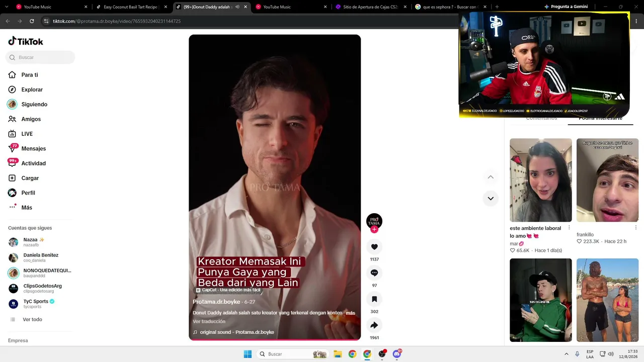
Task: Switch to the 'Podría interesarte' tab
Action: coord(600,119)
